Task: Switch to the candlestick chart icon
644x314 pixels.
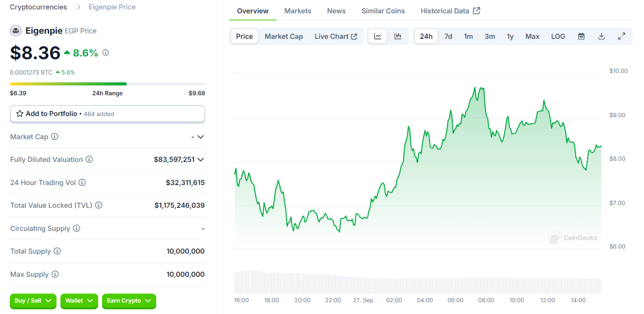Action: click(398, 36)
